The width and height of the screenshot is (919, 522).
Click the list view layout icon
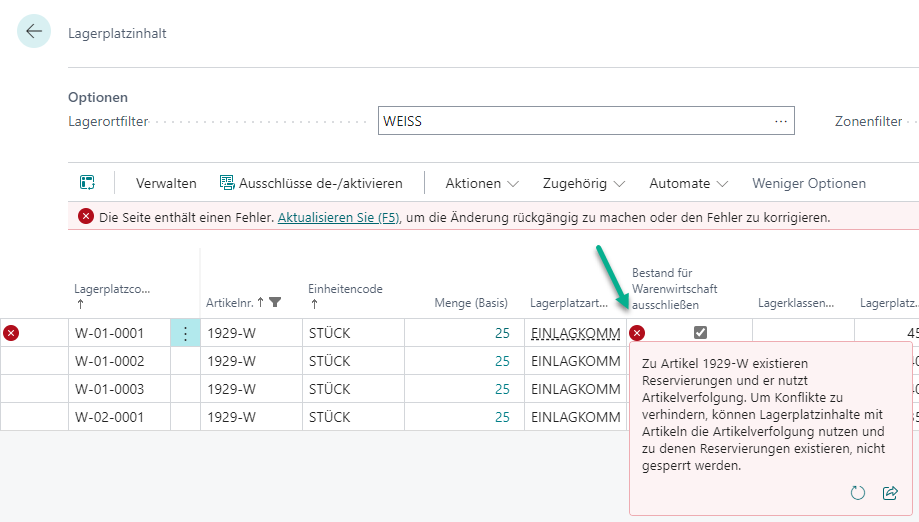pyautogui.click(x=88, y=183)
